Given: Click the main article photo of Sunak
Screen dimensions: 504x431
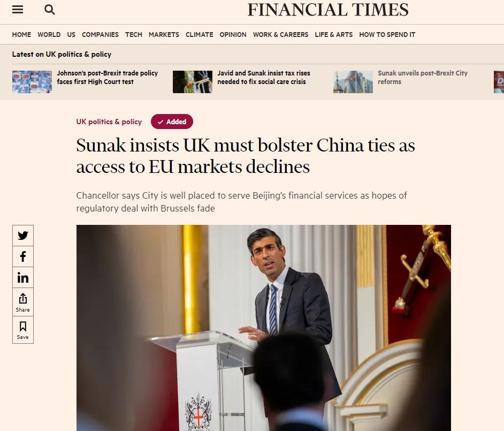Looking at the screenshot, I should 264,328.
